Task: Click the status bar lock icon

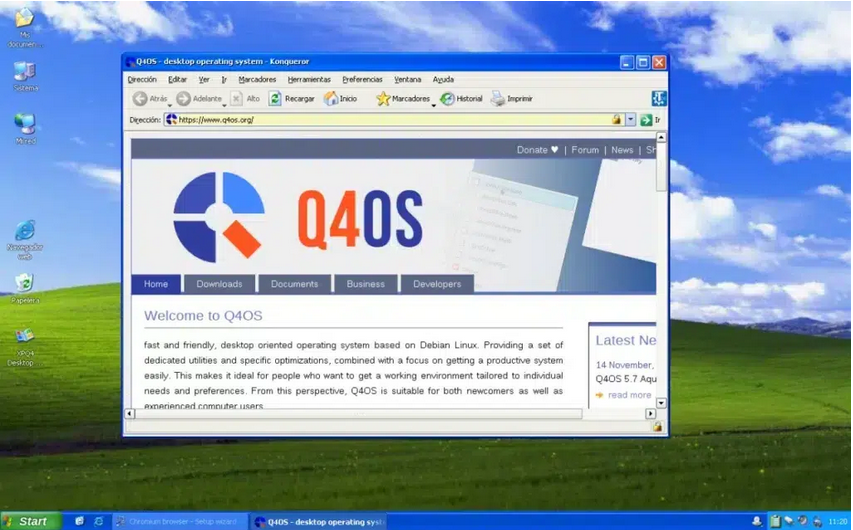Action: 658,427
